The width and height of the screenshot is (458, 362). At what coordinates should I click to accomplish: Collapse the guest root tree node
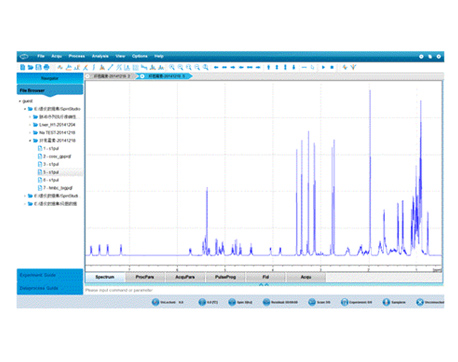click(20, 101)
